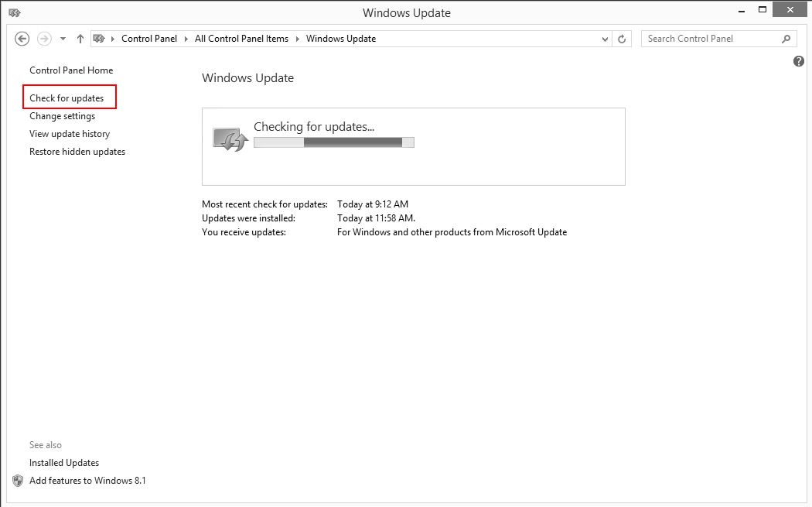Click the Forward navigation arrow
Screen dimensions: 812x507
tap(45, 39)
